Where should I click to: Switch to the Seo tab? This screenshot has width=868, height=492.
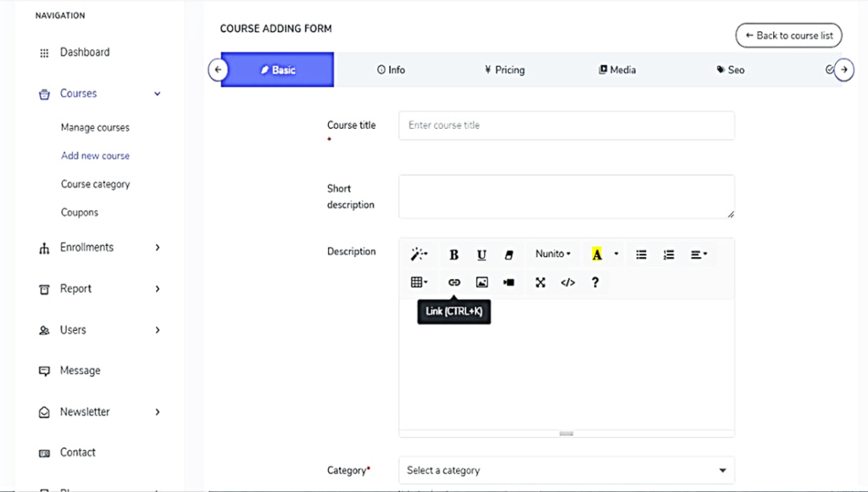(x=730, y=70)
